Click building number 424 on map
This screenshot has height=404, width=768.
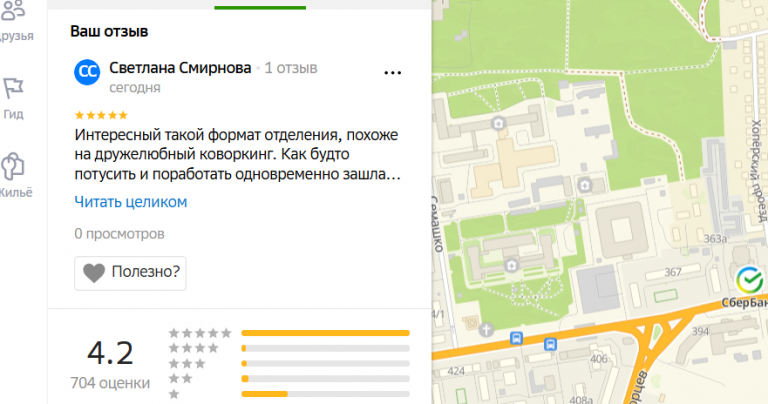456,371
